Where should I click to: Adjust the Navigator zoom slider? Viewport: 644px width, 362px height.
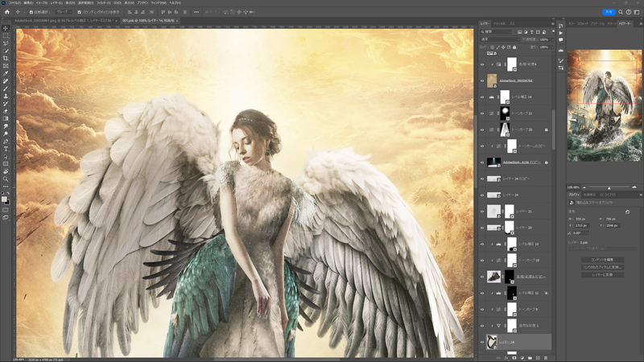609,187
